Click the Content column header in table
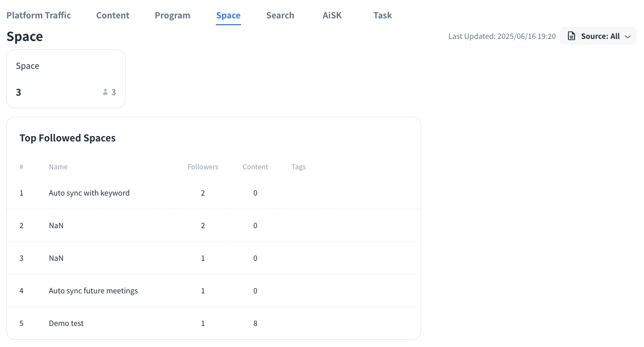Image resolution: width=644 pixels, height=347 pixels. [255, 167]
